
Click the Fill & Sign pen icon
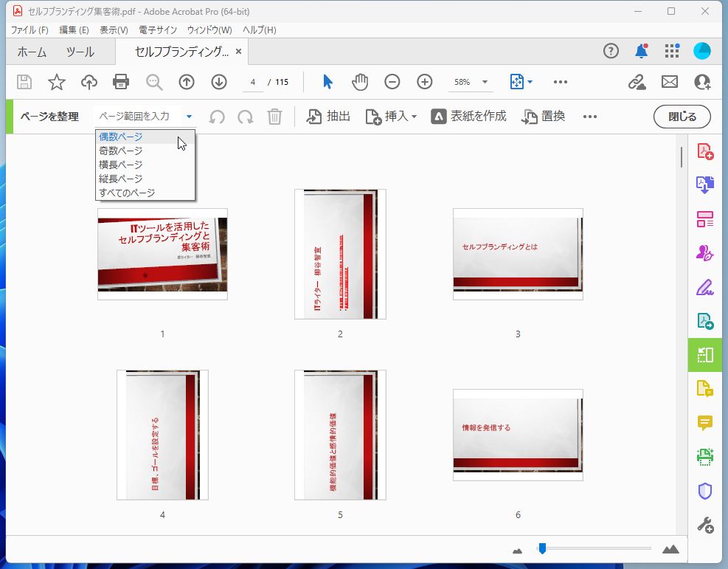[706, 286]
